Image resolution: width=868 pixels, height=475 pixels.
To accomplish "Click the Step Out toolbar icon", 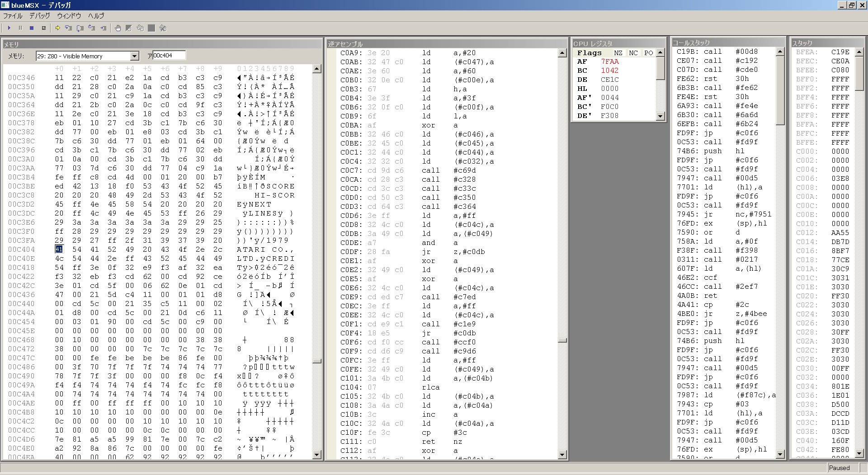I will point(92,28).
